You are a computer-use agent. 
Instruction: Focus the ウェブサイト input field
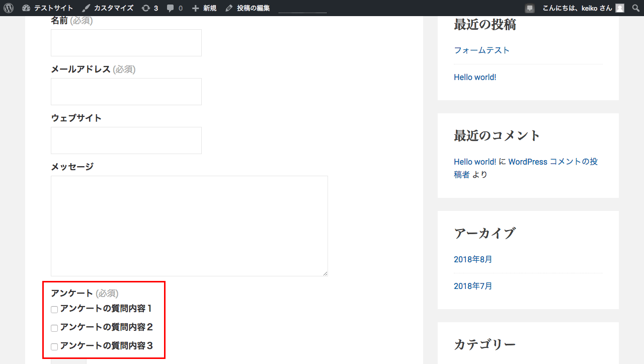pyautogui.click(x=126, y=140)
